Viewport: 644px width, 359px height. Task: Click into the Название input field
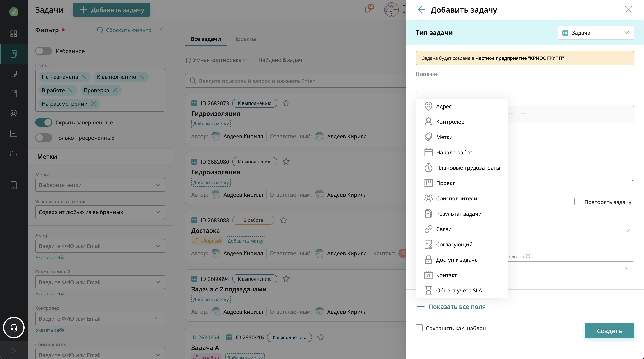525,86
